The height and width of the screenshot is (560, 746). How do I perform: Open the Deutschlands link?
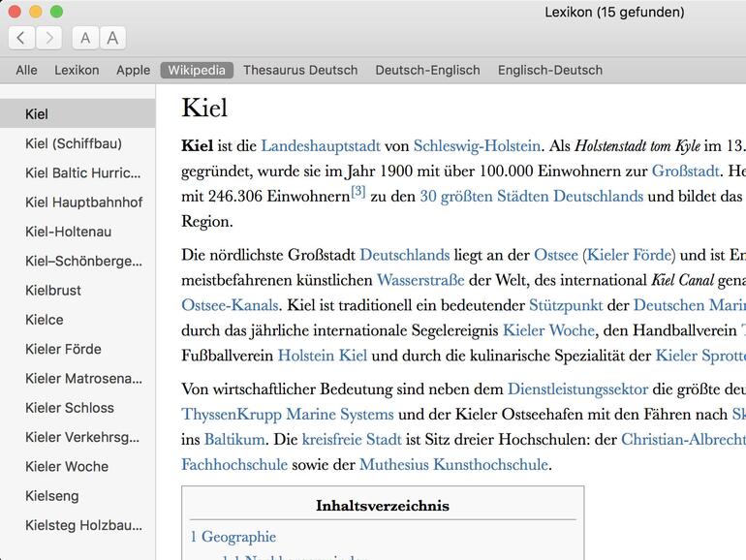pyautogui.click(x=404, y=255)
